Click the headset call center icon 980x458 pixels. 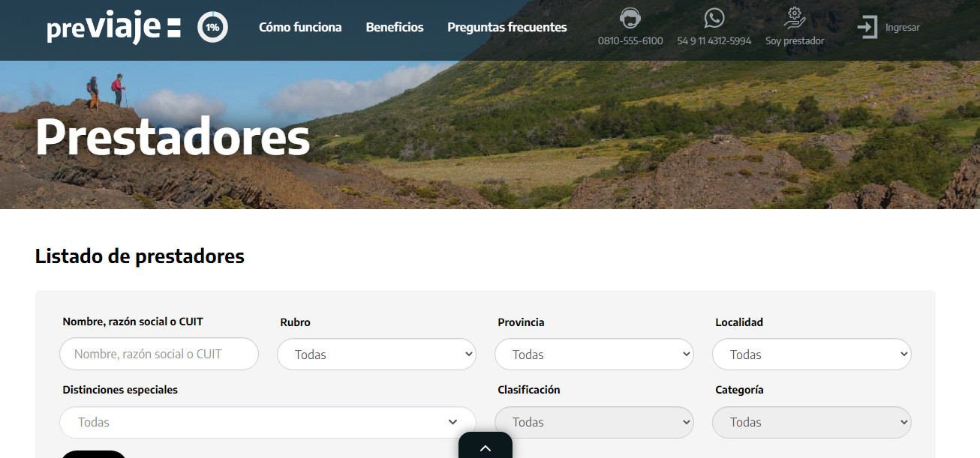(x=630, y=18)
